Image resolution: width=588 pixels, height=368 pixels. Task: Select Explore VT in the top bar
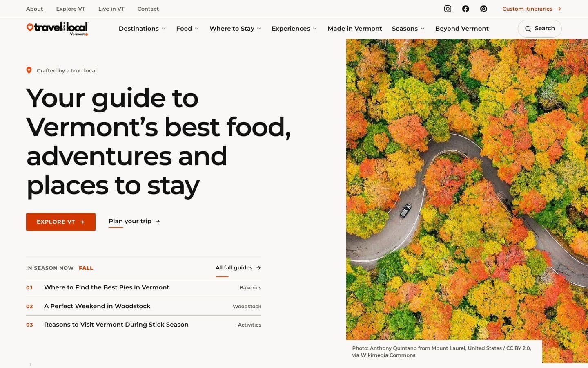point(71,9)
